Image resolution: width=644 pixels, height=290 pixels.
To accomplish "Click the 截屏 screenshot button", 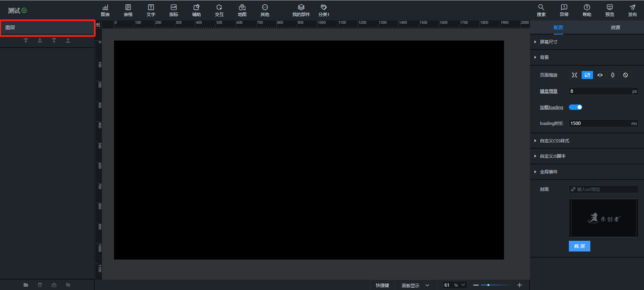I will click(579, 246).
